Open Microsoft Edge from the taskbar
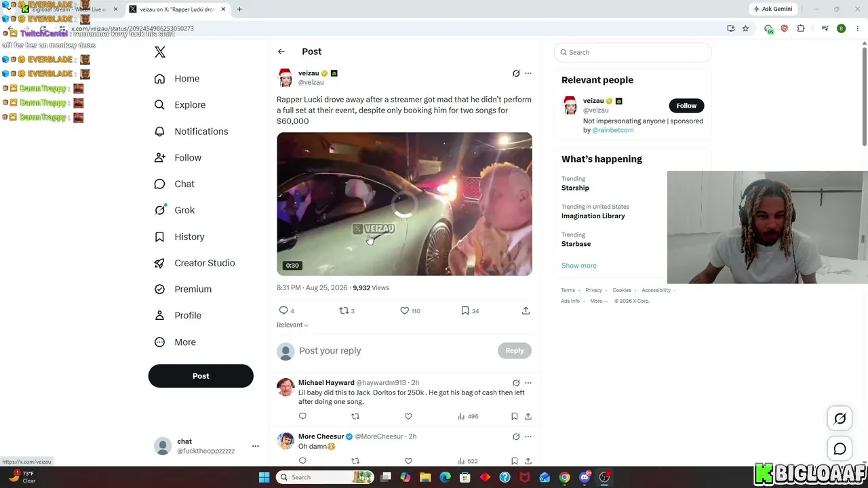Screen dimensions: 868x488 (446, 477)
